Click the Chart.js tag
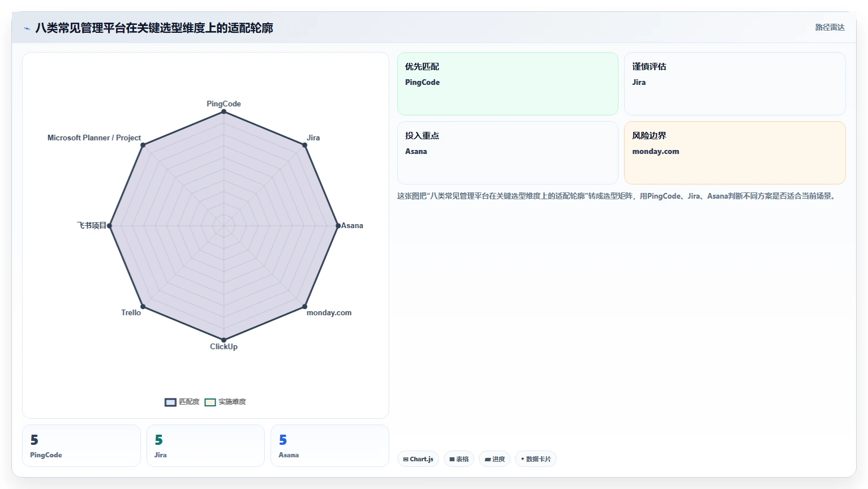 [418, 459]
